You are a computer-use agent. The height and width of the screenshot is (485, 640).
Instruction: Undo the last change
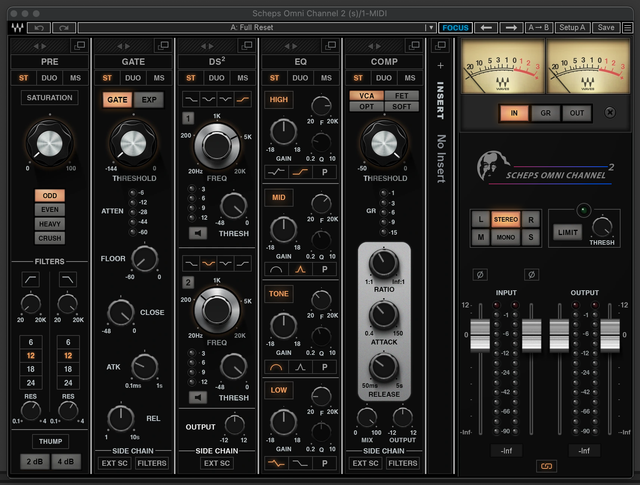(x=39, y=27)
